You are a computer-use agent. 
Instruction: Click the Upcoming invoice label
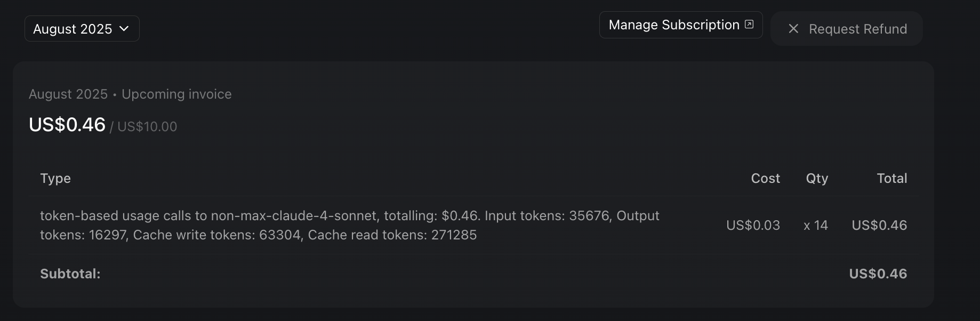pos(176,94)
